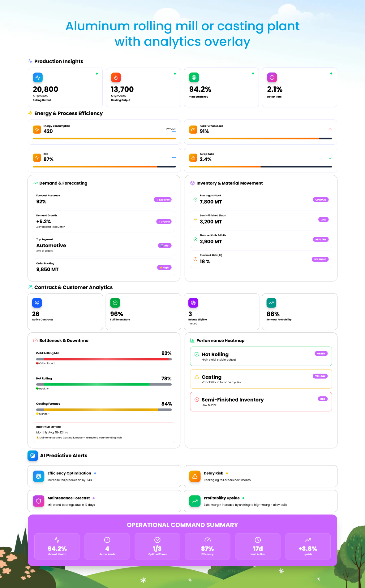Open the Hot Rolling heatmap card
The height and width of the screenshot is (588, 365).
point(261,356)
